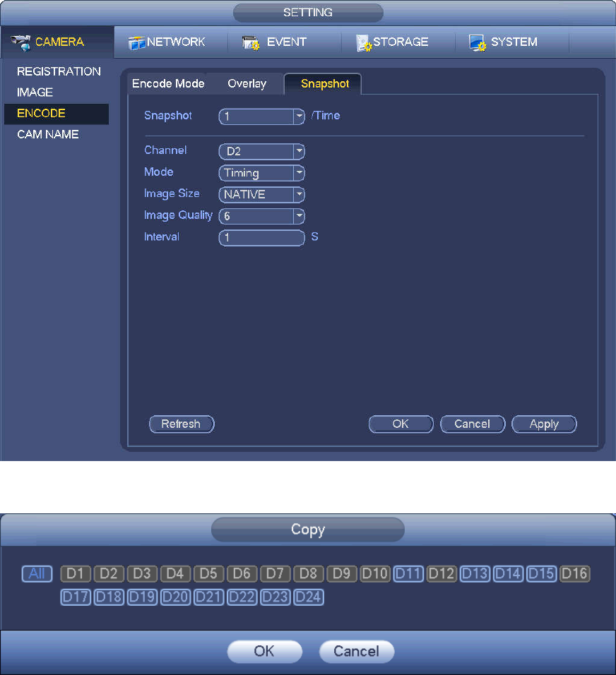Toggle channel D7 in Copy dialog
The width and height of the screenshot is (616, 675).
pos(276,574)
